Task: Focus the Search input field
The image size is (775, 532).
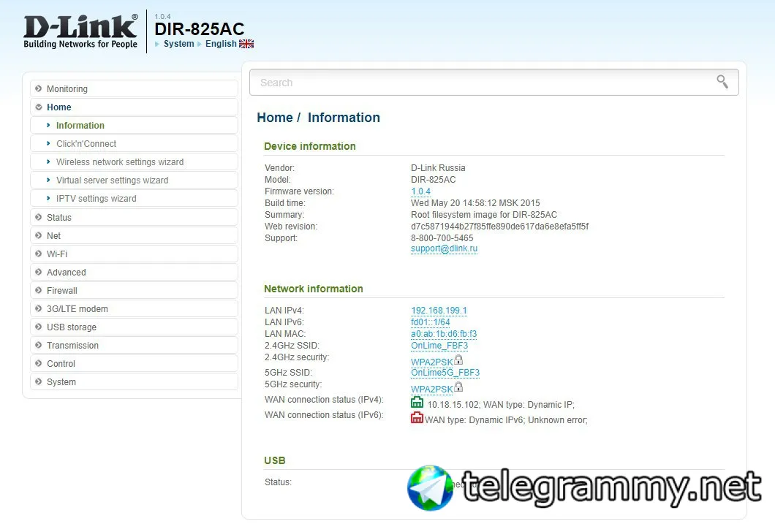Action: pyautogui.click(x=494, y=82)
